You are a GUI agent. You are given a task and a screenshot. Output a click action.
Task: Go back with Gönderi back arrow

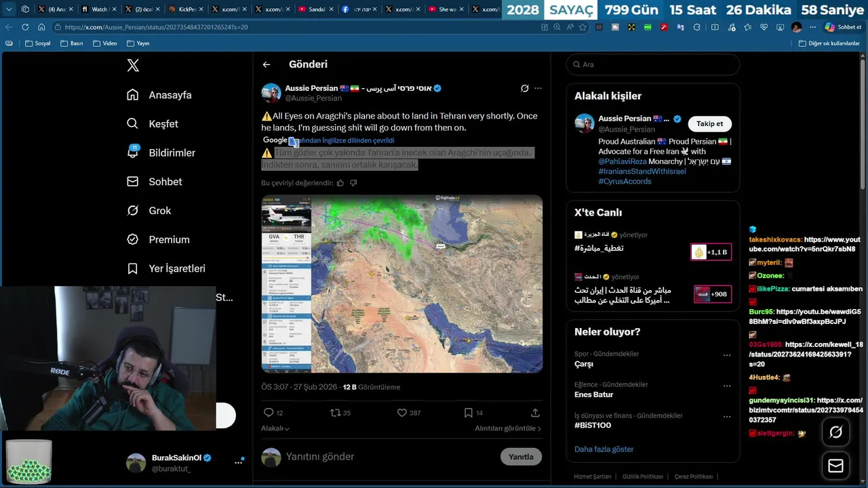267,64
